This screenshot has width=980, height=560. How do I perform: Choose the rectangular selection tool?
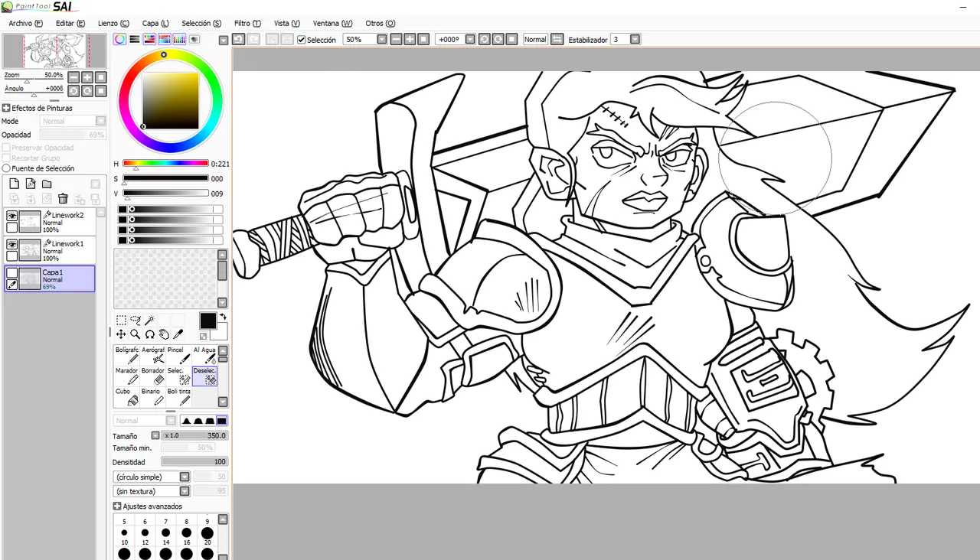point(121,320)
